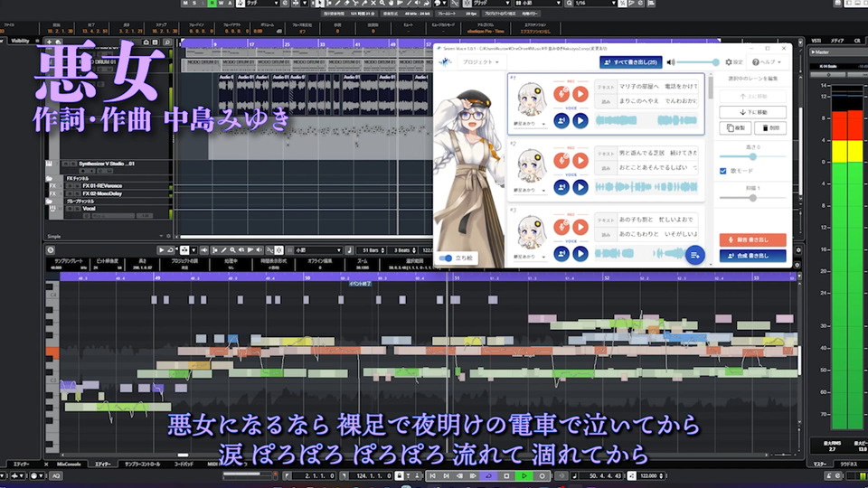Click the 削除 delete button
Screen dimensions: 868x488
[x=770, y=127]
